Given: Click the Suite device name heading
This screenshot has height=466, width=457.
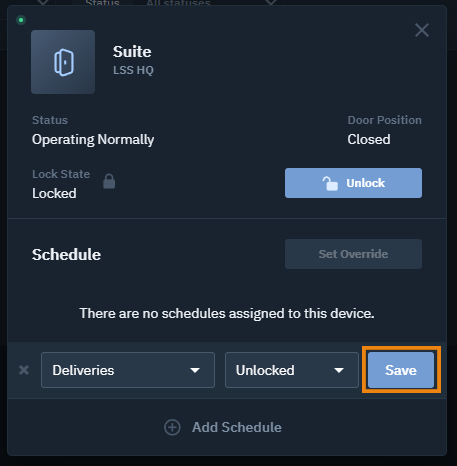Looking at the screenshot, I should coord(132,52).
